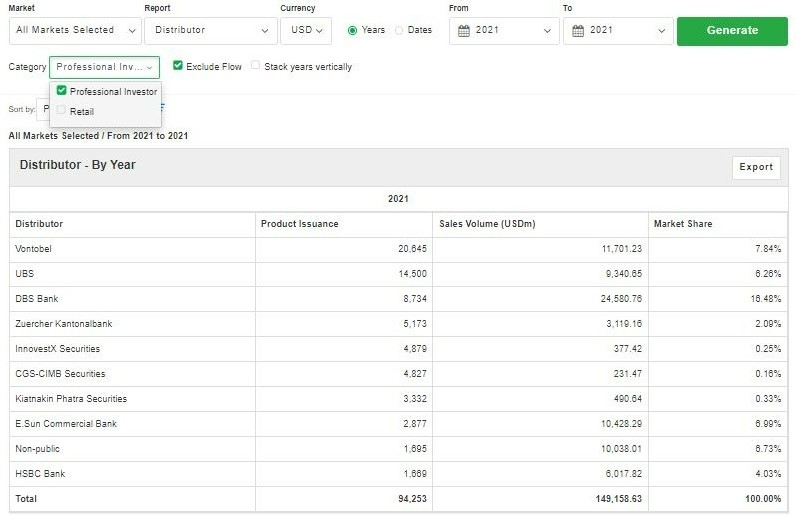Export the Distributor table
This screenshot has height=516, width=796.
coord(756,167)
